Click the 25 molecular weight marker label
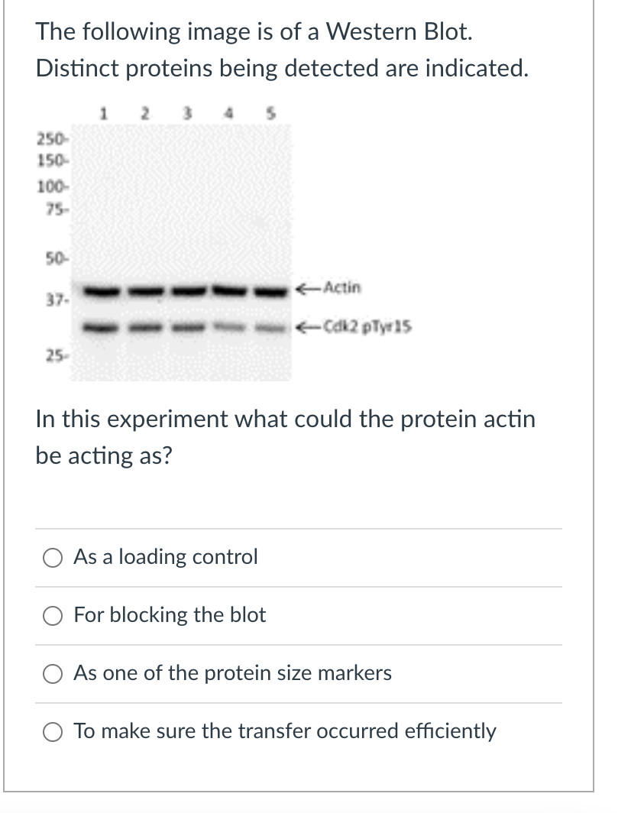The image size is (644, 813). tap(50, 356)
